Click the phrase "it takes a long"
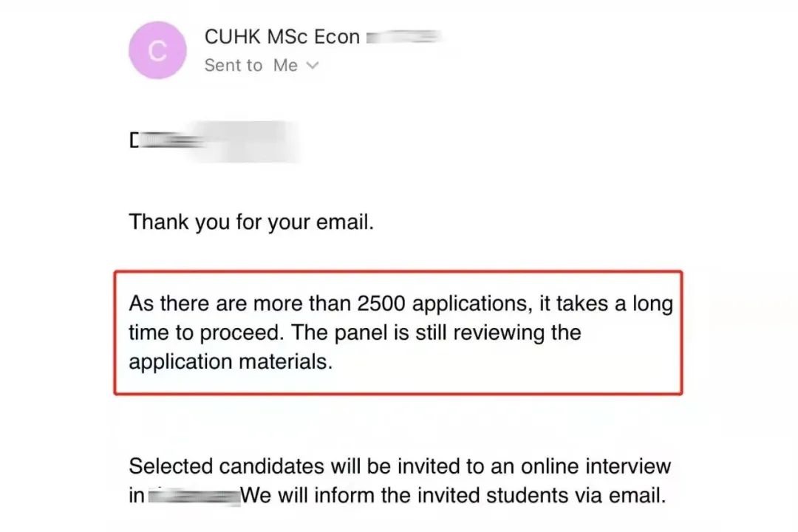Viewport: 798px width, 532px height. point(606,304)
